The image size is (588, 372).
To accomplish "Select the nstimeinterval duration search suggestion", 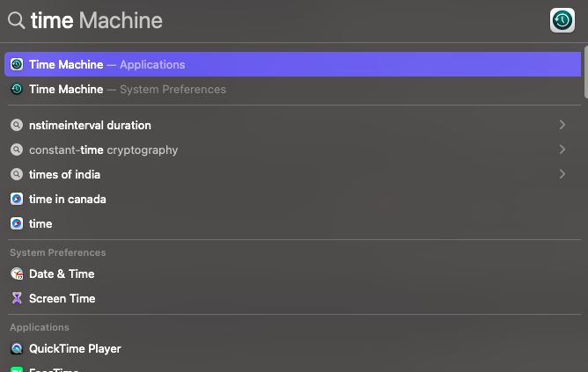I will pos(90,125).
